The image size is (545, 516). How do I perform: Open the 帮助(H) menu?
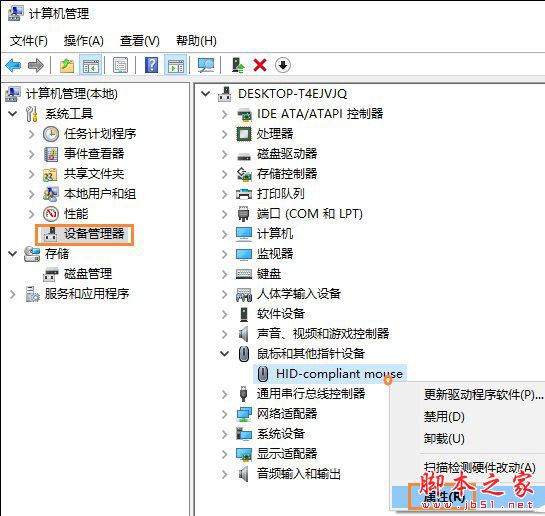pos(196,41)
